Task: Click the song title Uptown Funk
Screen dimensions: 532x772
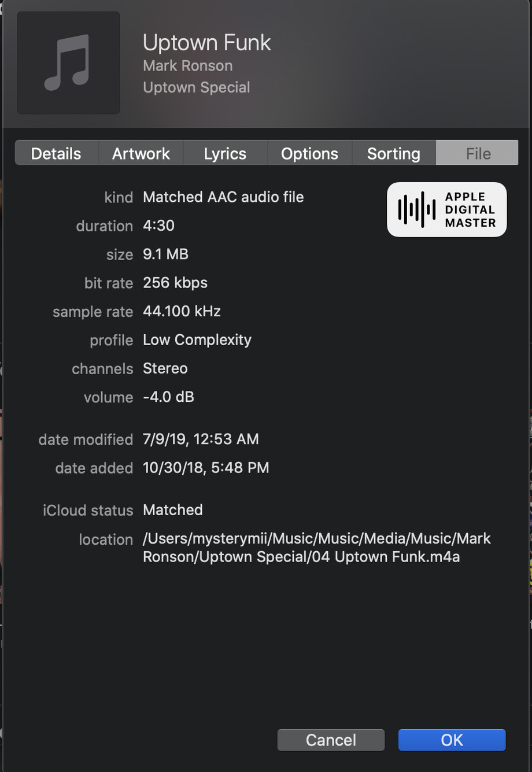Action: coord(206,42)
